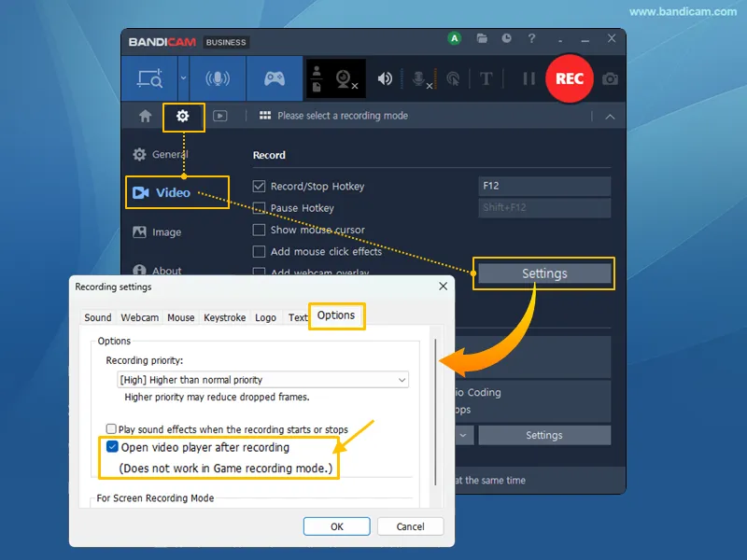The height and width of the screenshot is (560, 747).
Task: Switch to the Sound tab
Action: 98,317
